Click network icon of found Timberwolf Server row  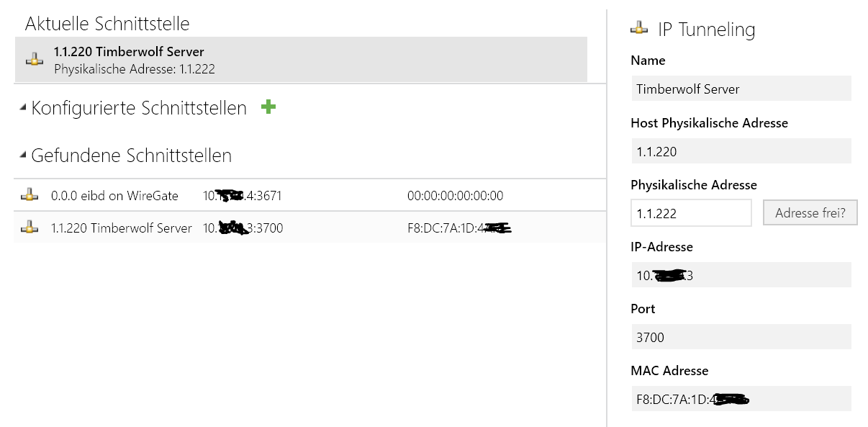tap(30, 228)
